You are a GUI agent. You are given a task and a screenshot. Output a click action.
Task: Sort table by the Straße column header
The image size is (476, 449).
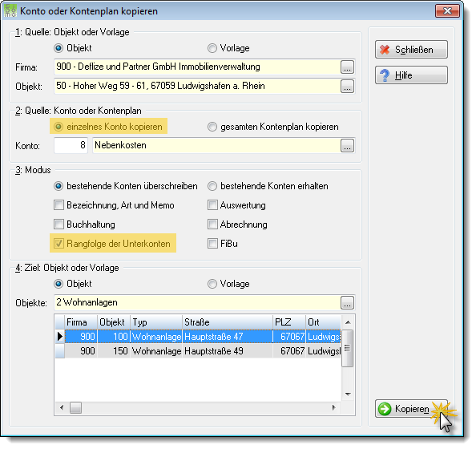[228, 322]
